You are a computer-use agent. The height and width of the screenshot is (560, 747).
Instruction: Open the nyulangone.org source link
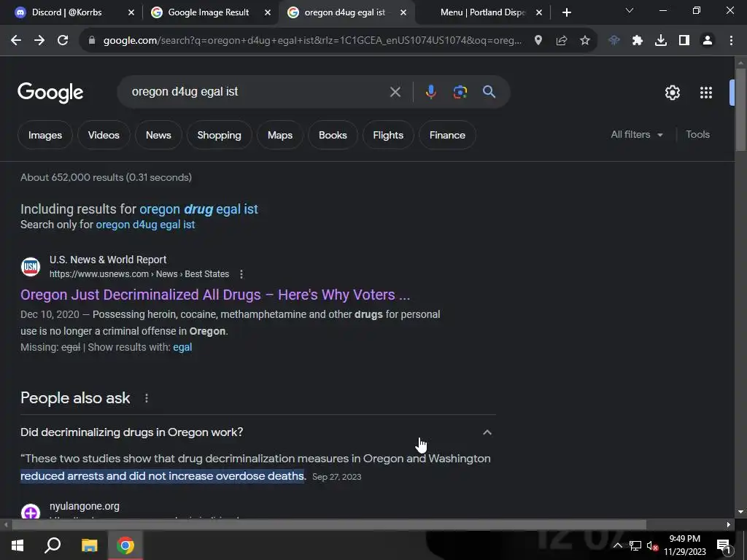[x=85, y=506]
